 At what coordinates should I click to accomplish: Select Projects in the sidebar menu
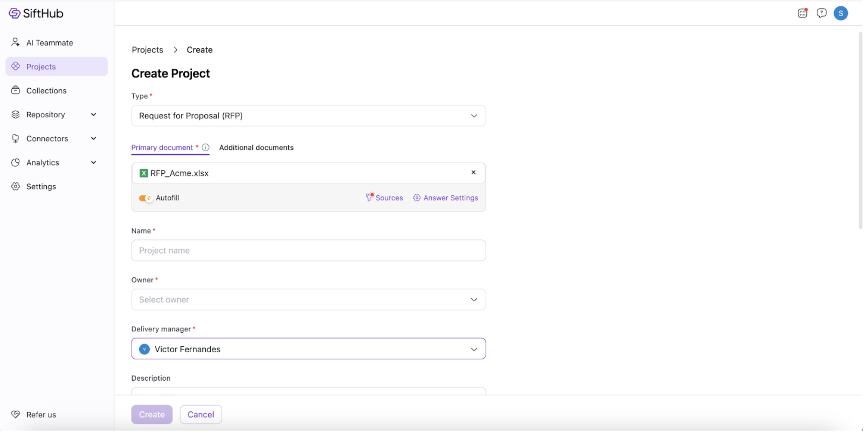[41, 67]
